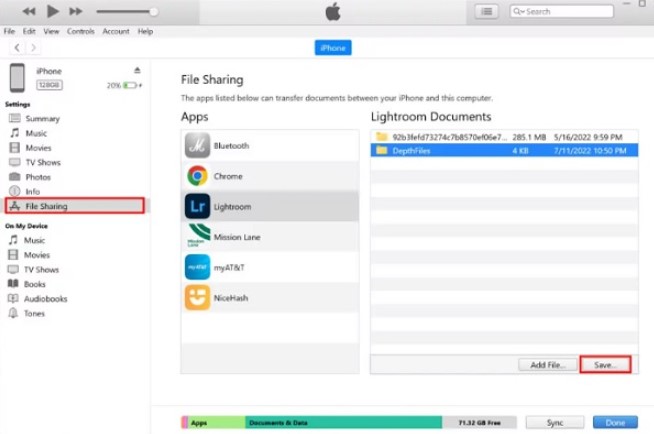Open the View menu

pyautogui.click(x=51, y=31)
